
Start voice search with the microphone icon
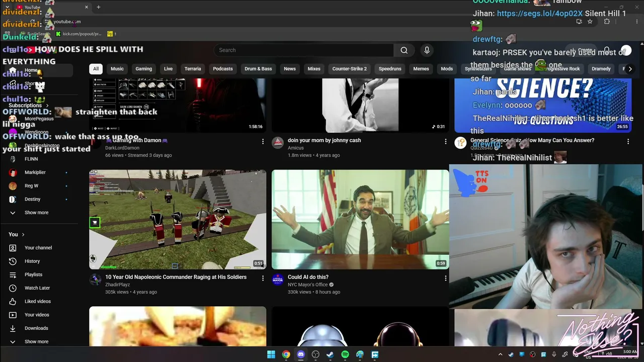click(427, 50)
